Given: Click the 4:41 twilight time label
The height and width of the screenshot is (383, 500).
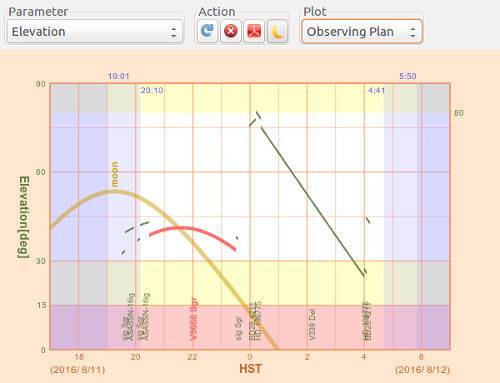Looking at the screenshot, I should [376, 90].
